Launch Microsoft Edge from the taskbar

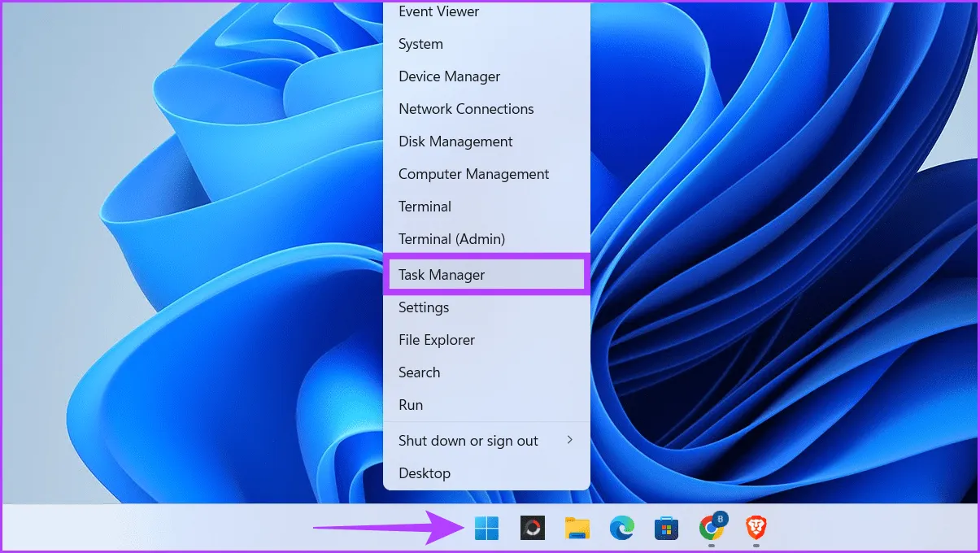click(x=621, y=529)
